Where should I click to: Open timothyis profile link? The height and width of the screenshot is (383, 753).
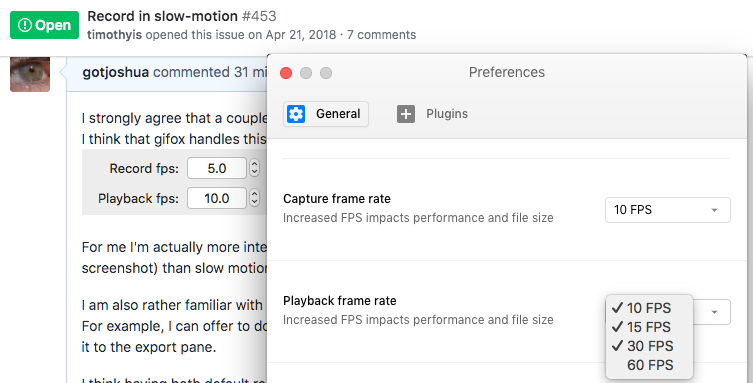[114, 35]
